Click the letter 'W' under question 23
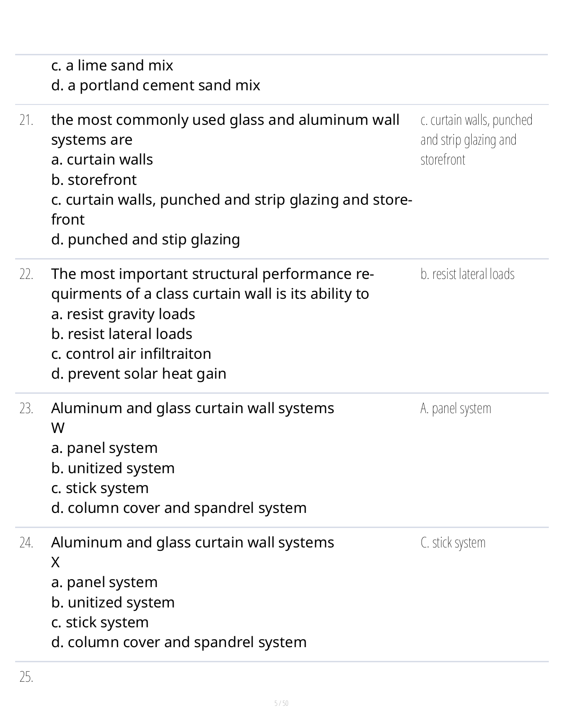 (x=58, y=428)
